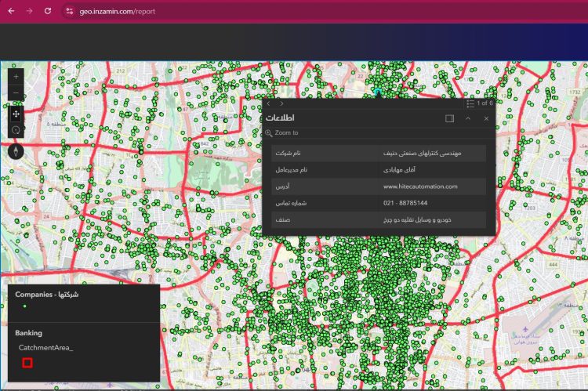Image resolution: width=588 pixels, height=391 pixels.
Task: Select the pan navigation tool
Action: pyautogui.click(x=16, y=114)
